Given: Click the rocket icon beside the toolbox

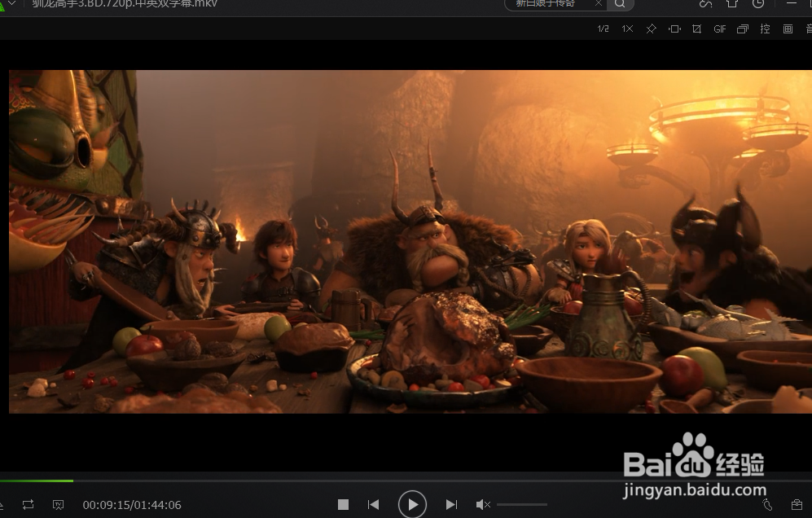Looking at the screenshot, I should coord(767,504).
